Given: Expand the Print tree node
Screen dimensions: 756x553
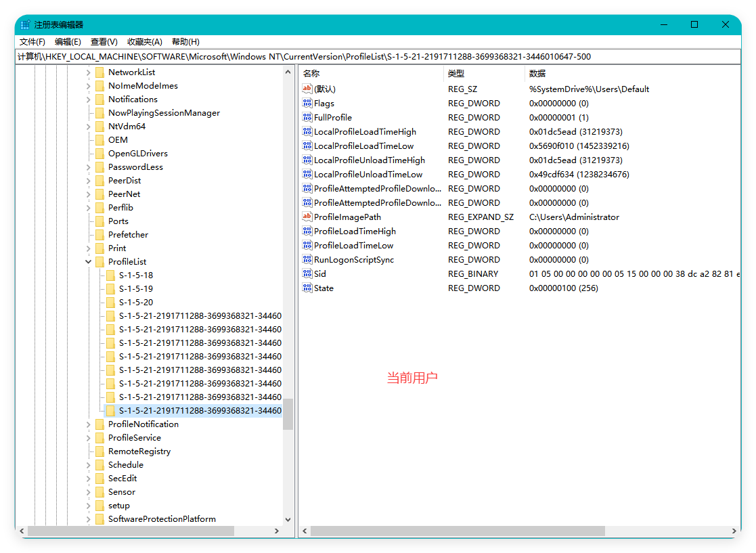Looking at the screenshot, I should (88, 248).
